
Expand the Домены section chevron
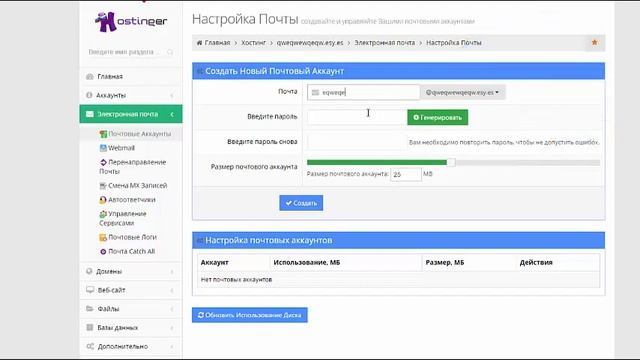pyautogui.click(x=172, y=271)
